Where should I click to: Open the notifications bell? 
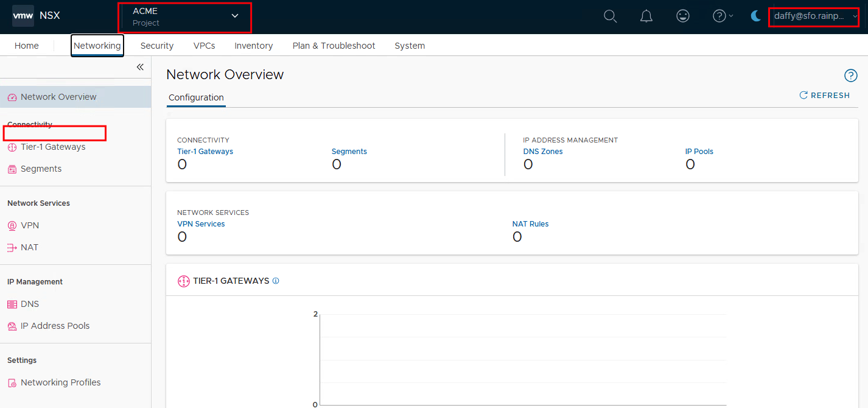pos(646,16)
